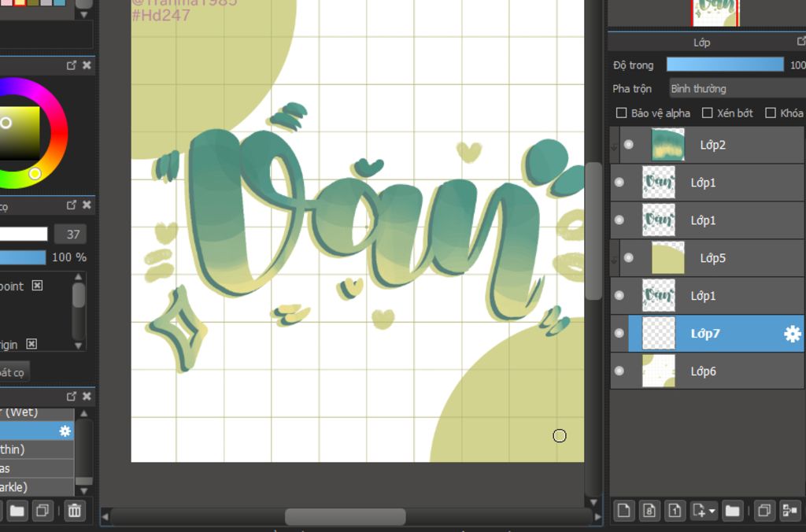Open the Pha trộn blending mode dropdown
This screenshot has width=806, height=532.
[x=737, y=88]
